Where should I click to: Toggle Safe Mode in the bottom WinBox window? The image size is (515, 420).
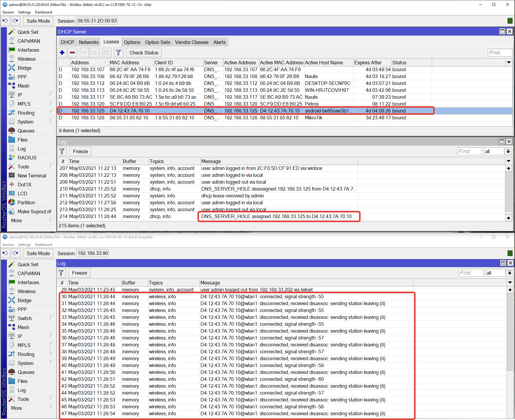pos(38,253)
